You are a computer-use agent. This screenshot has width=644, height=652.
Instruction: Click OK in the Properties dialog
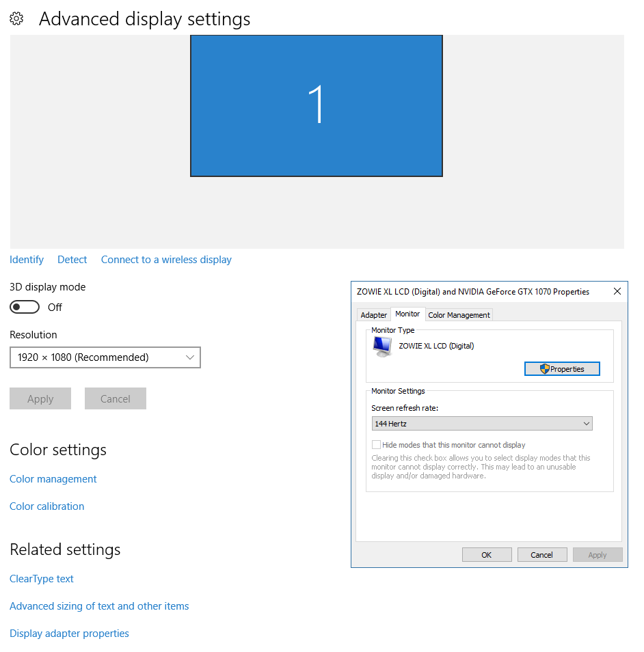pos(487,555)
